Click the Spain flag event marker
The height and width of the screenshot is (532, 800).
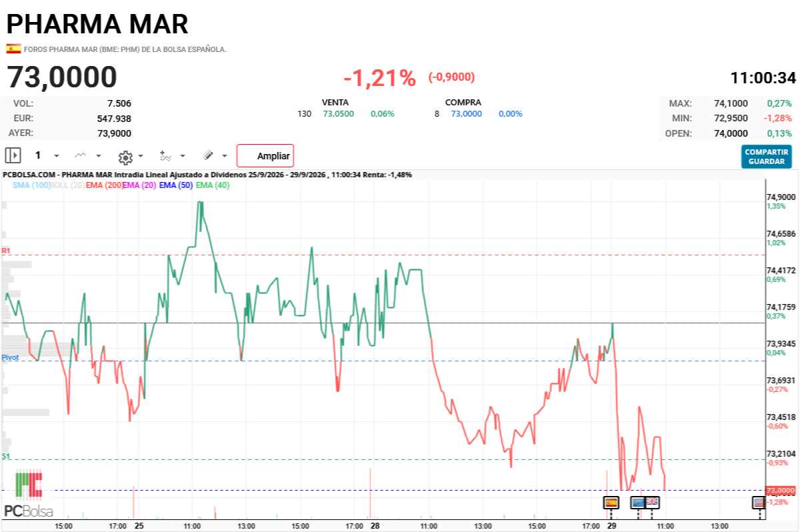[611, 501]
